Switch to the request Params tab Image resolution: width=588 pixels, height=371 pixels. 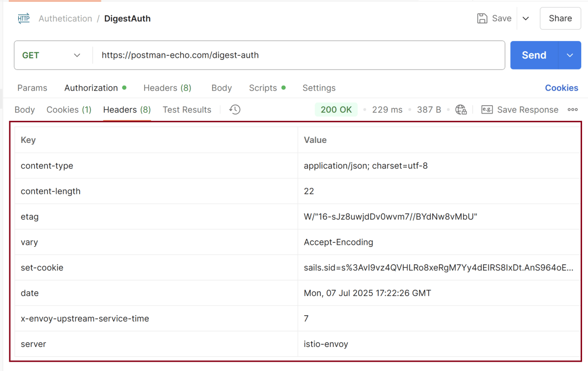pos(32,88)
